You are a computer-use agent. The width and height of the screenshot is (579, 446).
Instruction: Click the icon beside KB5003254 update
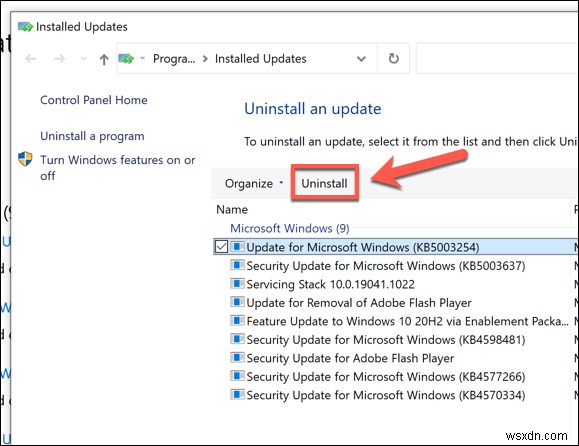click(237, 246)
